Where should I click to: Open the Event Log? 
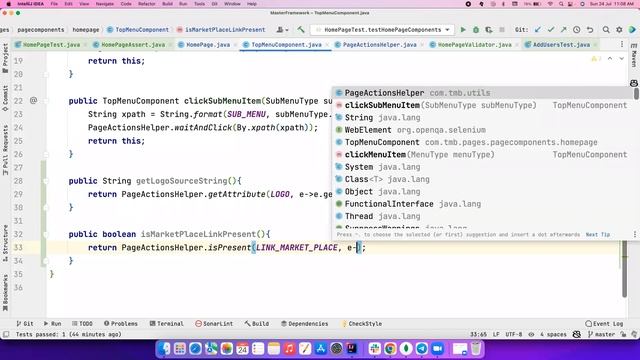click(x=604, y=324)
